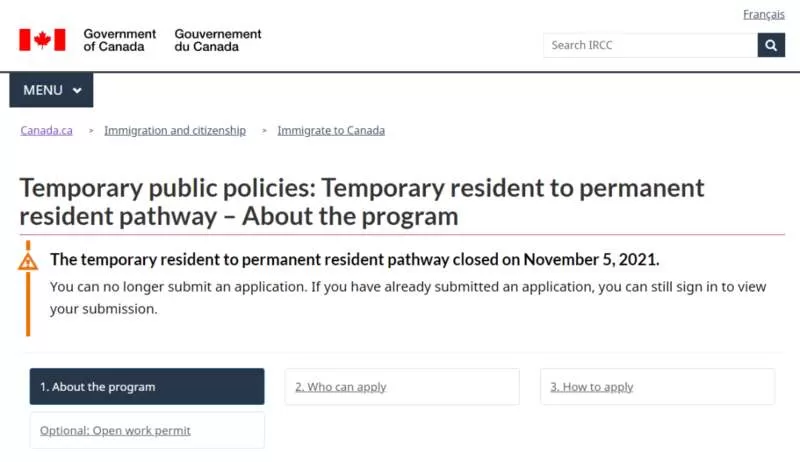Click the orange warning triangle icon
This screenshot has width=800, height=462.
(x=28, y=262)
